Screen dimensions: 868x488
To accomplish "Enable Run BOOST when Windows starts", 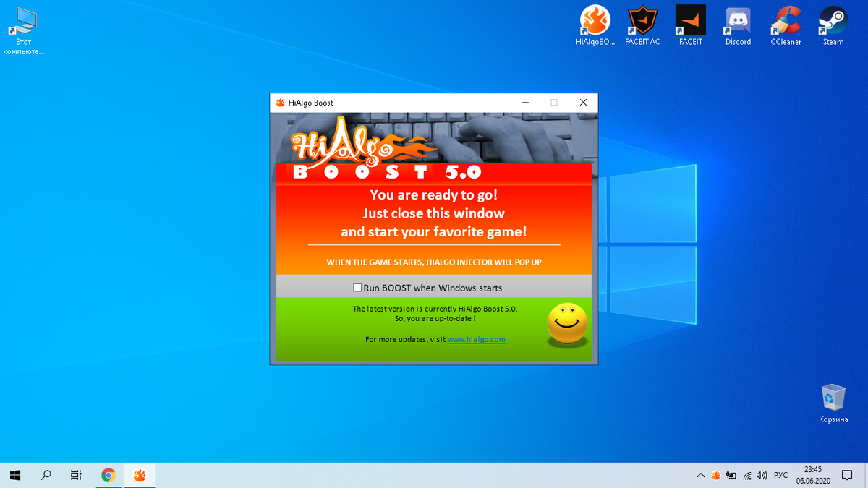I will (x=357, y=288).
